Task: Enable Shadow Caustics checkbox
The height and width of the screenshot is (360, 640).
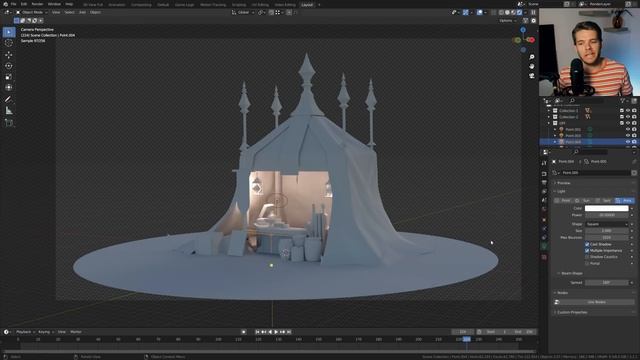Action: (587, 257)
